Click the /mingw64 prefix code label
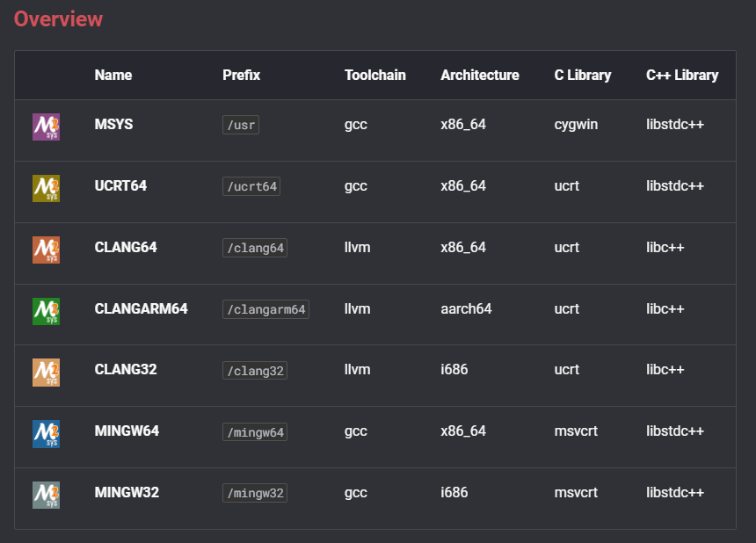Screen dimensions: 756x543 click(x=255, y=431)
